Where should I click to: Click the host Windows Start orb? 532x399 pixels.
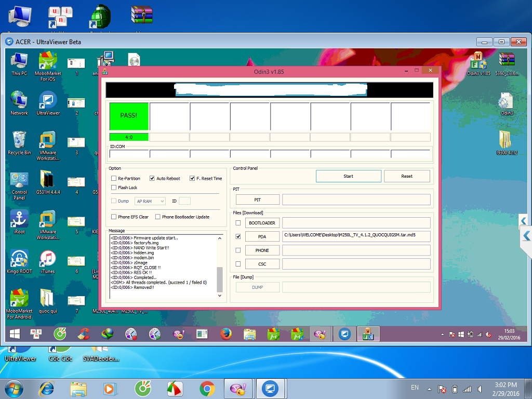coord(14,389)
